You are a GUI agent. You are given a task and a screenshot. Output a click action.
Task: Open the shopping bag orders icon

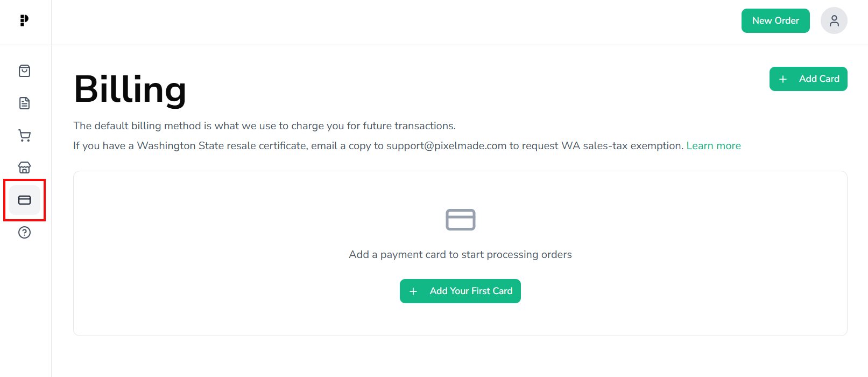coord(24,71)
